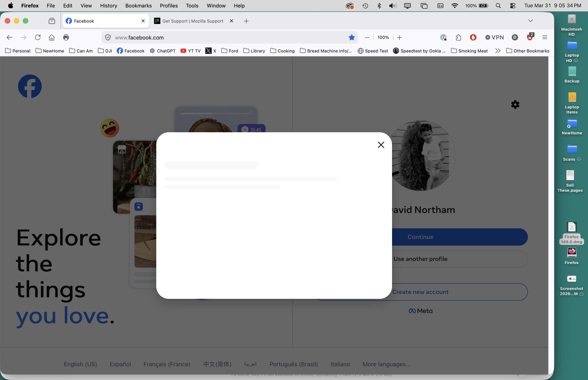This screenshot has height=380, width=588.
Task: Toggle the VPN toolbar button
Action: pyautogui.click(x=494, y=38)
